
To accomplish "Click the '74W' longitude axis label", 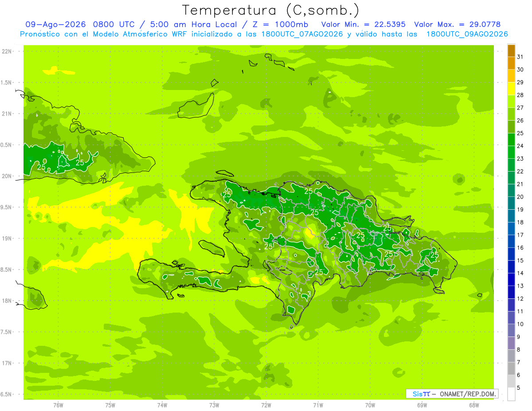I will coord(162,405).
